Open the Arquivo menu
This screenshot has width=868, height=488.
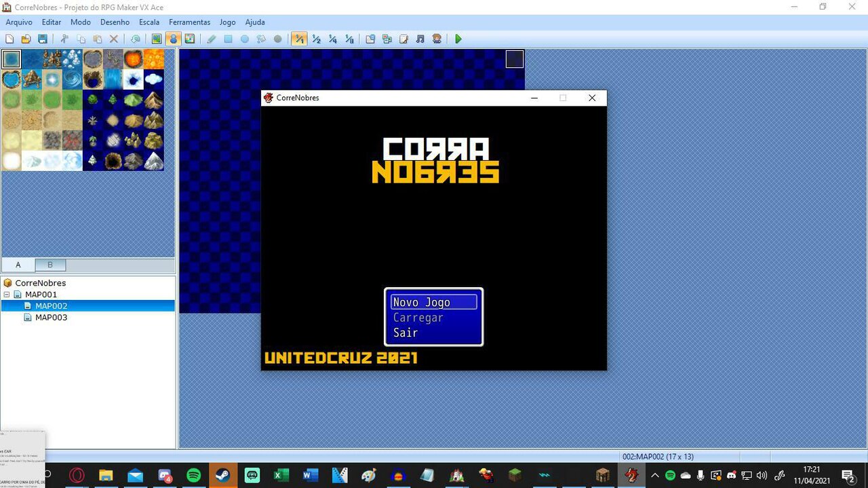click(19, 22)
